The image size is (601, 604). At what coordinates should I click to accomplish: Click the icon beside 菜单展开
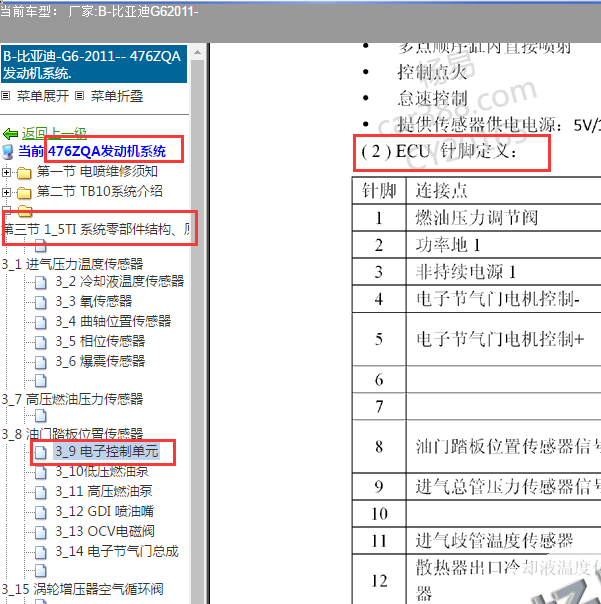[6, 96]
